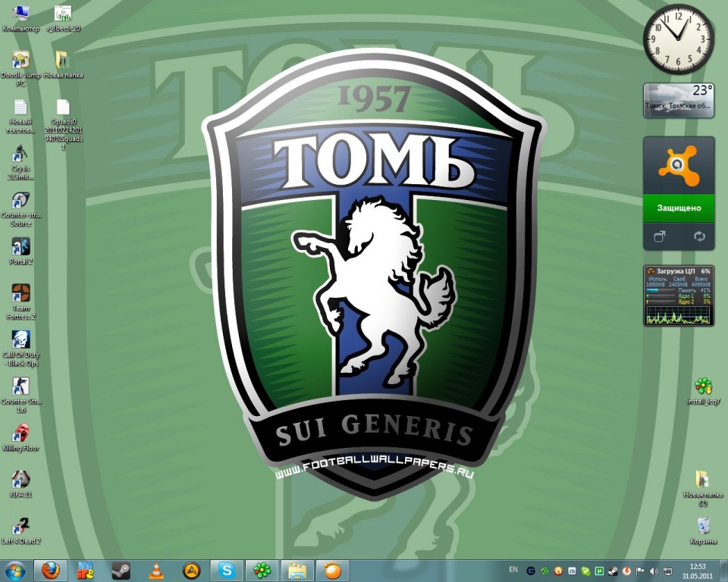The height and width of the screenshot is (582, 728).
Task: Launch the Counter-Strike 1.6 shortcut
Action: click(21, 395)
